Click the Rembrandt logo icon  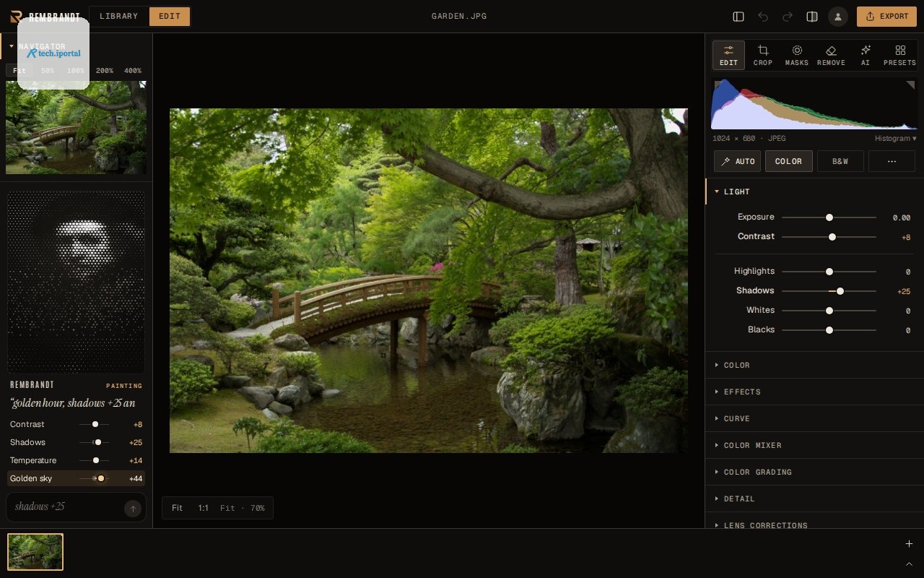click(16, 17)
